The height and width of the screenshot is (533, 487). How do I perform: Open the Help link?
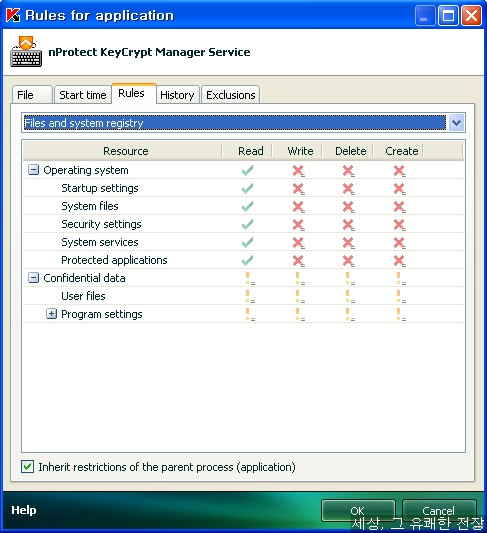click(23, 510)
